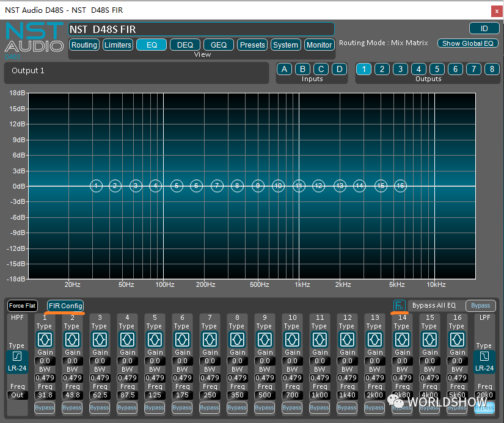The height and width of the screenshot is (423, 504).
Task: Click HPF Freq value Out
Action: click(17, 395)
